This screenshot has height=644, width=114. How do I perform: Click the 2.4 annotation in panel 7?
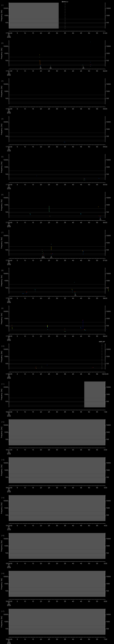(51, 257)
